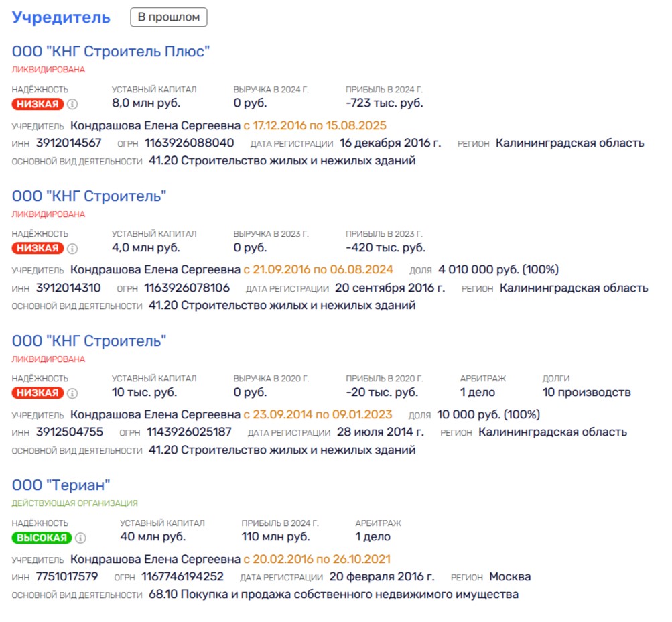Toggle the 'В прошлом' filter button

coord(169,17)
